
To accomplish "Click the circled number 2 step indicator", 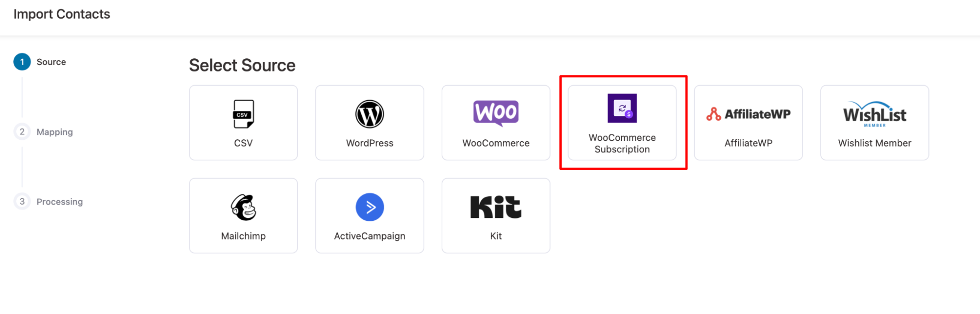I will tap(22, 131).
